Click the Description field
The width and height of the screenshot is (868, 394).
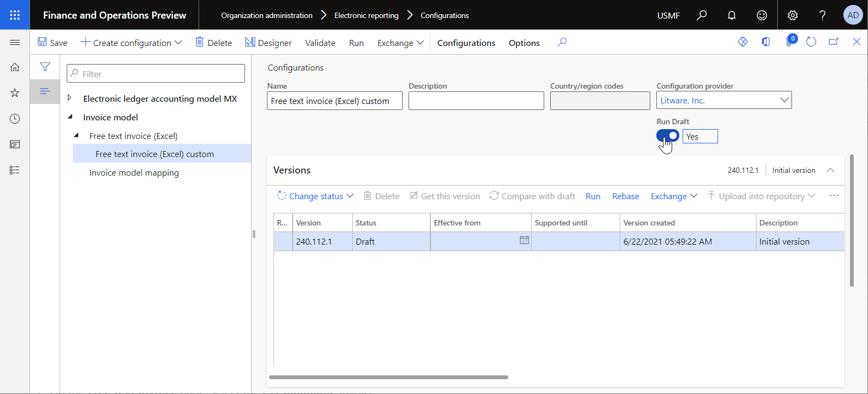[x=476, y=101]
